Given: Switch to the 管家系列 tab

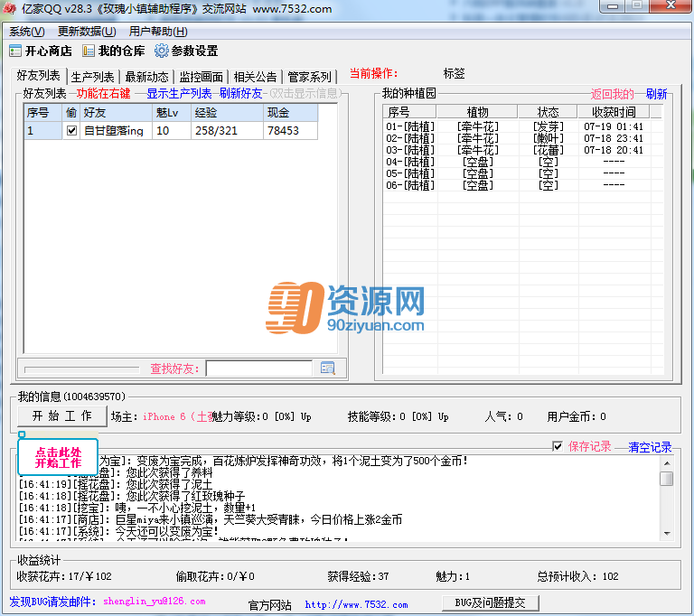Looking at the screenshot, I should [309, 77].
